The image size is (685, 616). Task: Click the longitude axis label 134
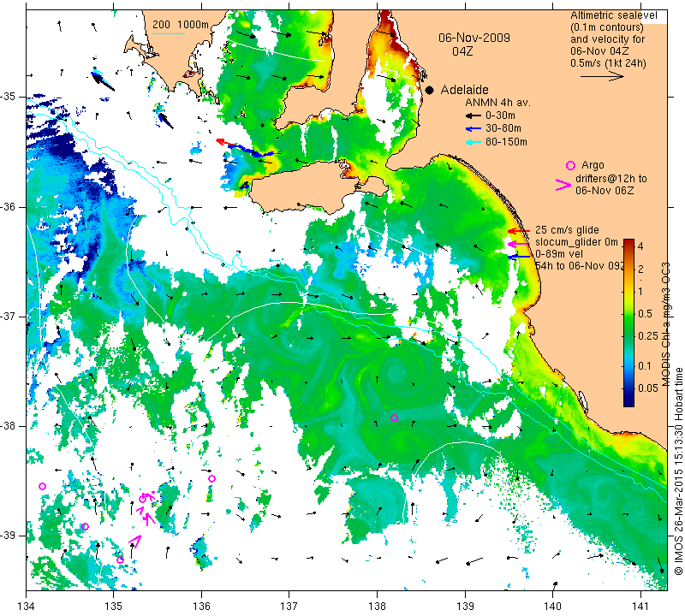pyautogui.click(x=27, y=607)
